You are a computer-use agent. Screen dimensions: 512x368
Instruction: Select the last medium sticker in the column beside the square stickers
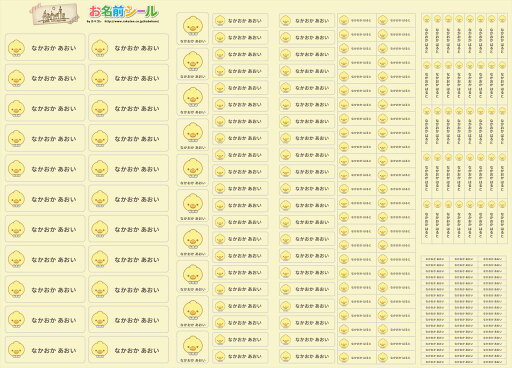point(240,356)
